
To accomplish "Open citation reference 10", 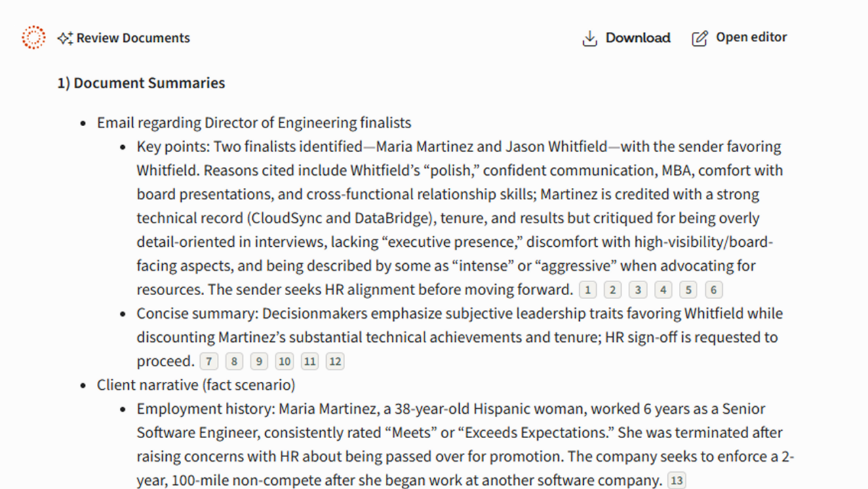I will (x=284, y=361).
